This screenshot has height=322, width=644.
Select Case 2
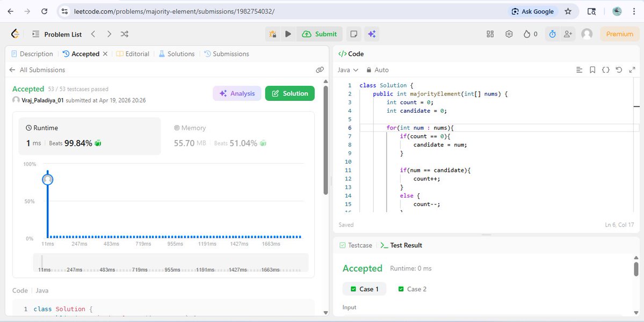pos(413,289)
